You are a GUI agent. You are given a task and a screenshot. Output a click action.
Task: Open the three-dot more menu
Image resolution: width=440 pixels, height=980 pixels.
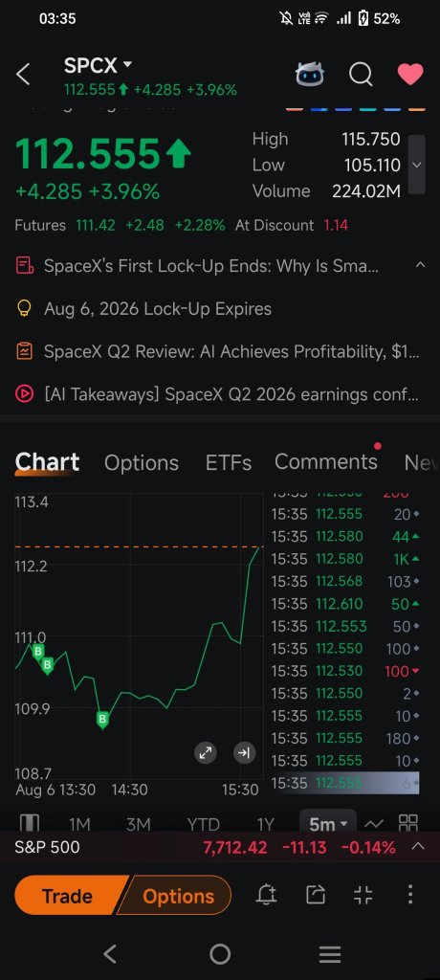(410, 895)
